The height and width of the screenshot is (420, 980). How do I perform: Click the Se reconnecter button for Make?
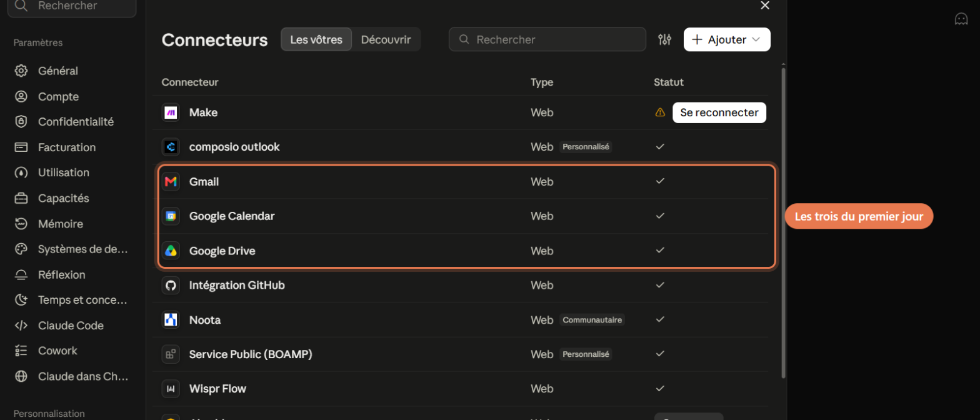coord(719,112)
